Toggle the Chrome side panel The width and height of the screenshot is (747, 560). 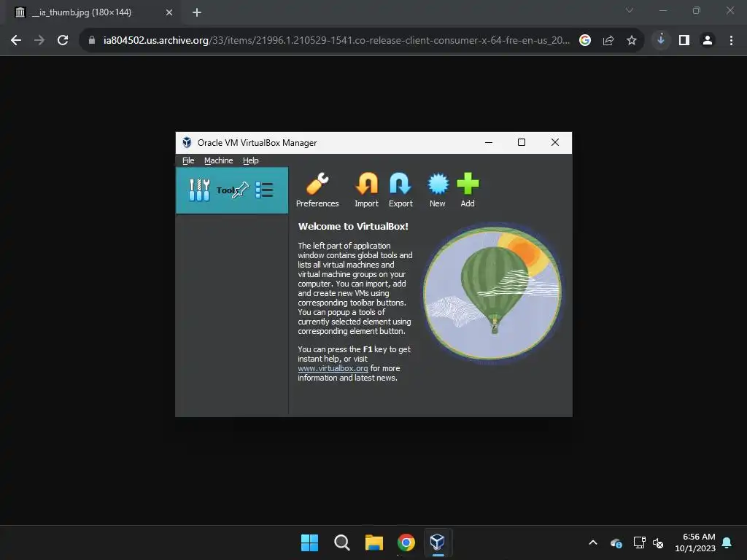coord(684,41)
